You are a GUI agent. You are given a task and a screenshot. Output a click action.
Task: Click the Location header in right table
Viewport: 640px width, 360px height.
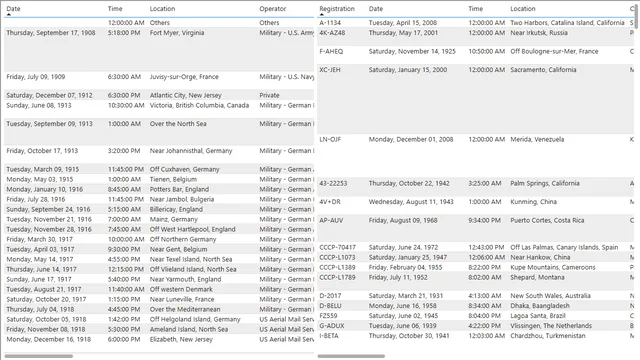point(523,9)
